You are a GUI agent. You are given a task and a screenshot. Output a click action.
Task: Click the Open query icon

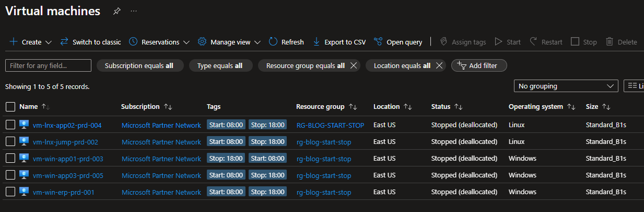pyautogui.click(x=379, y=42)
